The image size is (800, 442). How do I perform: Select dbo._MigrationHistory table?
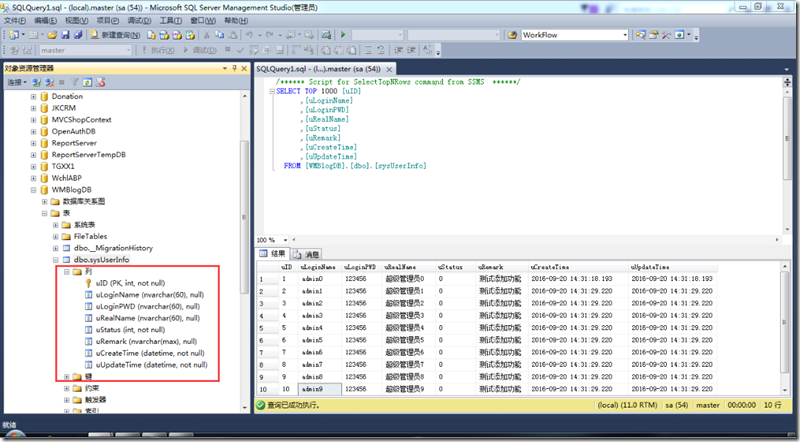pyautogui.click(x=113, y=248)
